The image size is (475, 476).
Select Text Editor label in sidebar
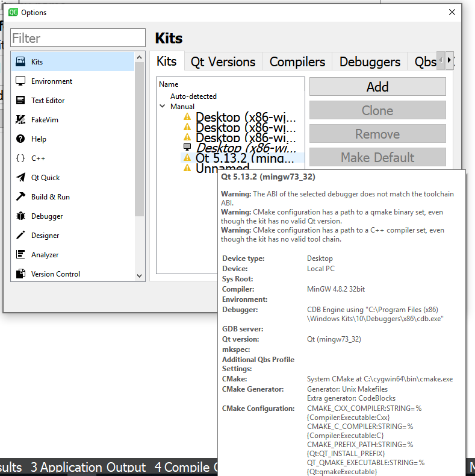point(48,101)
